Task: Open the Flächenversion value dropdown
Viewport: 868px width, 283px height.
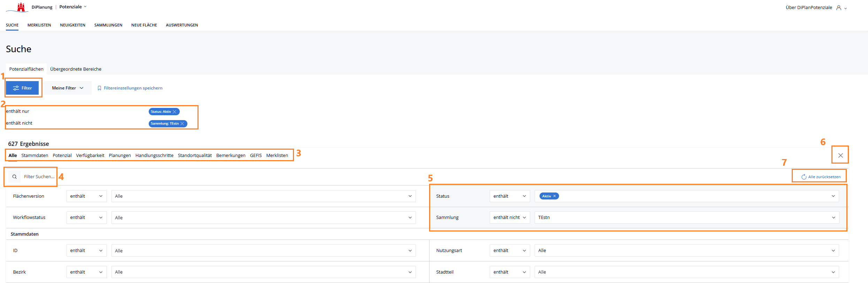Action: (x=263, y=196)
